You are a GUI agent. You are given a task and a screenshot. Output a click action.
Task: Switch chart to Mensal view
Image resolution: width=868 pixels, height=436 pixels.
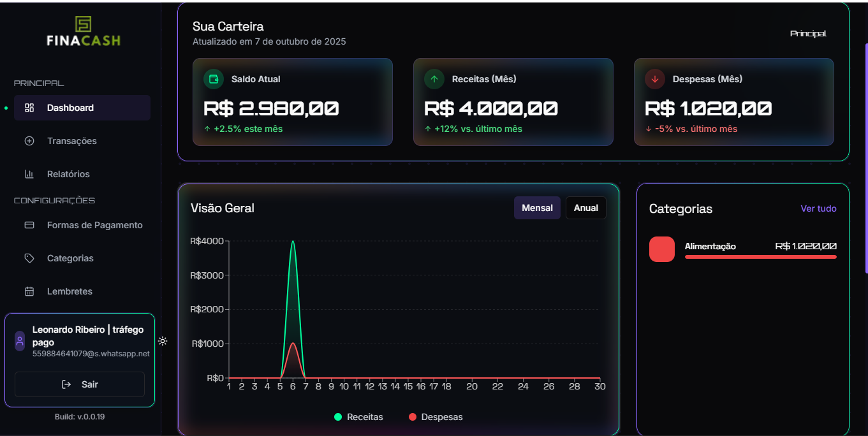pyautogui.click(x=537, y=208)
